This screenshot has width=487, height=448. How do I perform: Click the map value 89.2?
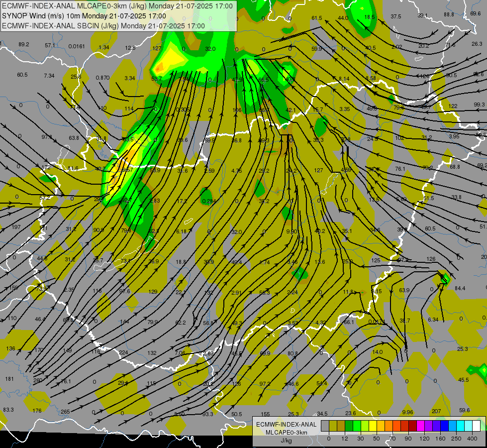(x=23, y=44)
